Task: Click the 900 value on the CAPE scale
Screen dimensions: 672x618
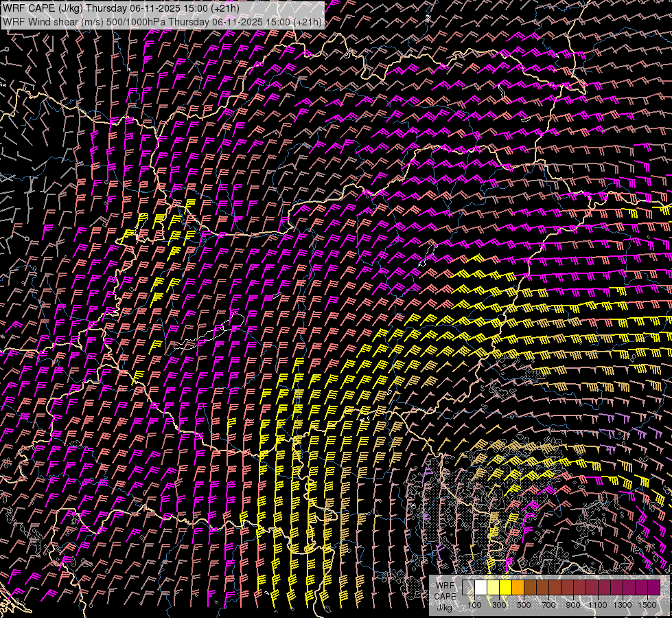Action: [573, 605]
